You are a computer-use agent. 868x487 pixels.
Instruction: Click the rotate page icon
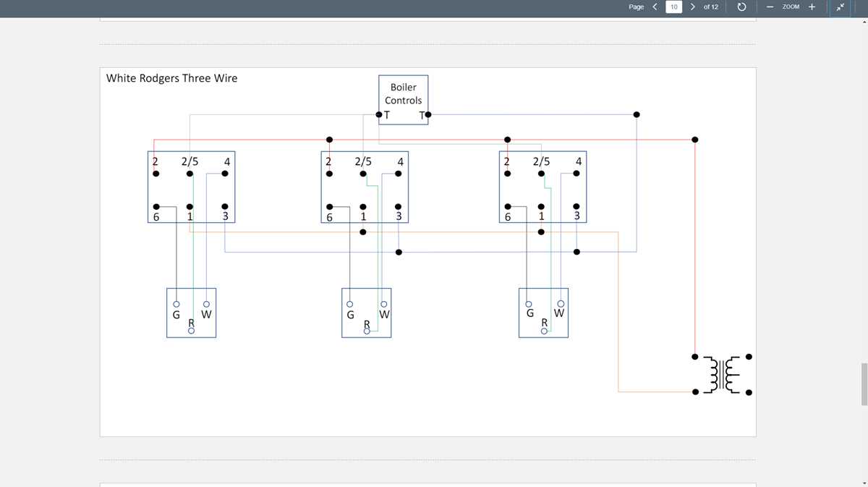[x=741, y=7]
